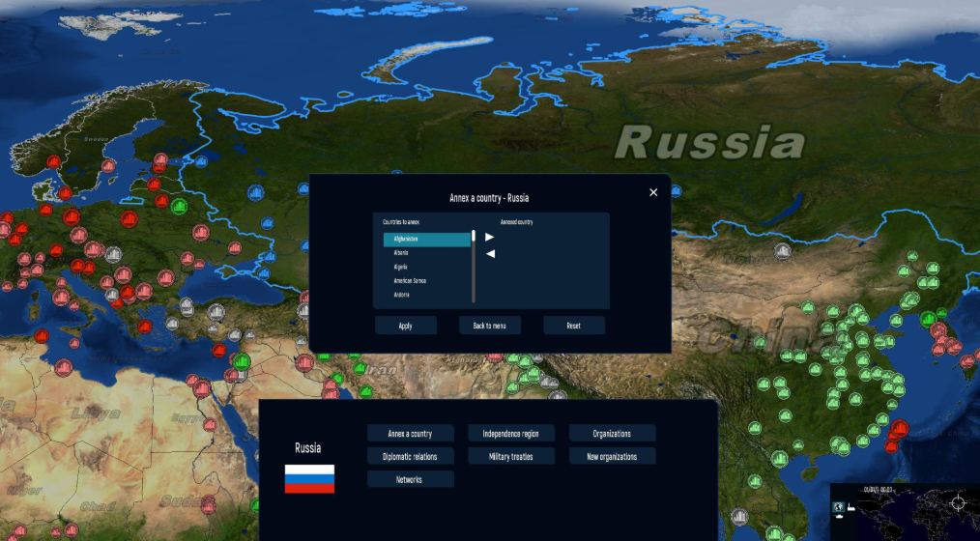Select Albania in the countries to annex list
Image resolution: width=980 pixels, height=541 pixels.
(426, 252)
